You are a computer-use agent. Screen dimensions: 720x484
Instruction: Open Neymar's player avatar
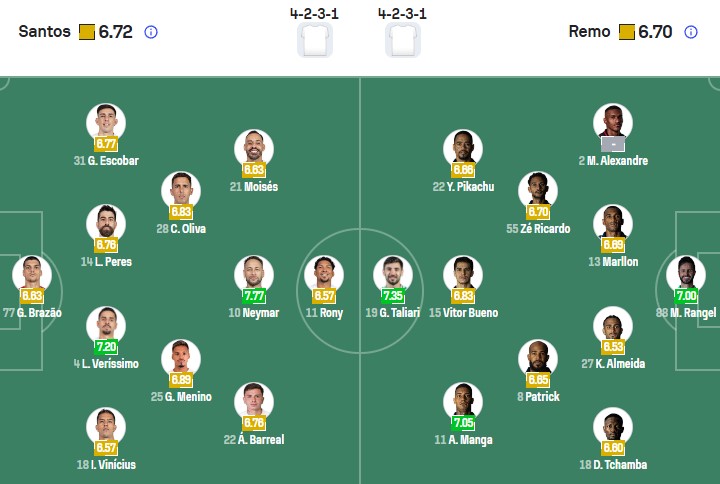pos(253,274)
